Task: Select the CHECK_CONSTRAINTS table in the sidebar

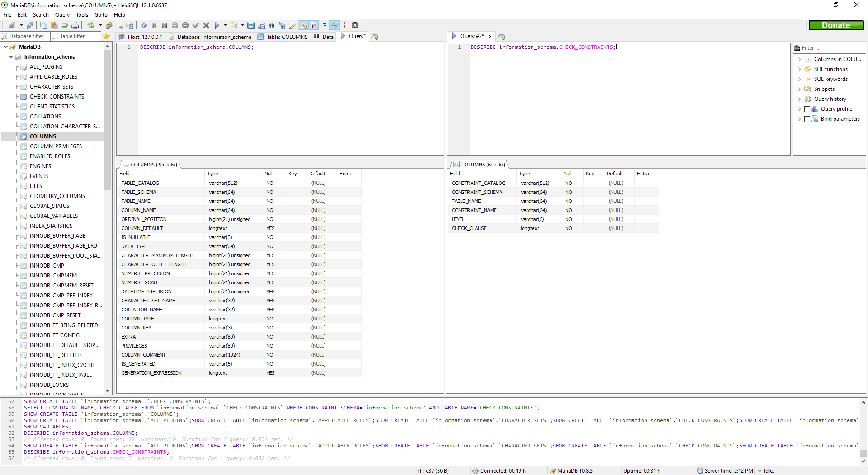Action: pos(57,96)
